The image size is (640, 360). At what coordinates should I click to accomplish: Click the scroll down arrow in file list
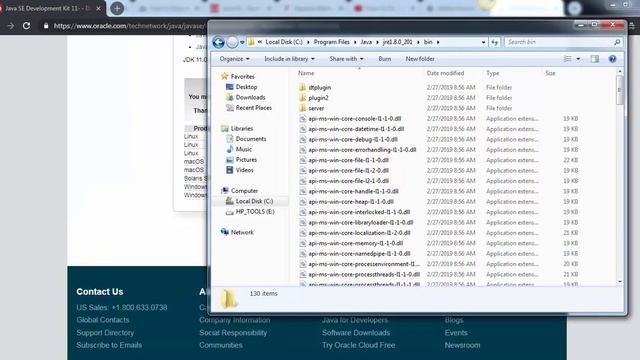pyautogui.click(x=620, y=281)
